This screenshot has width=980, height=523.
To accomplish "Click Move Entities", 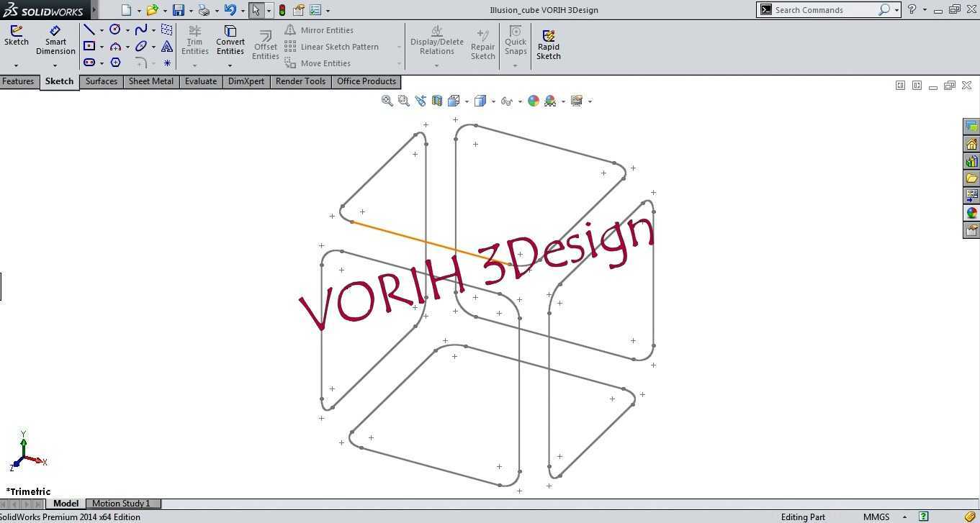I will (318, 63).
